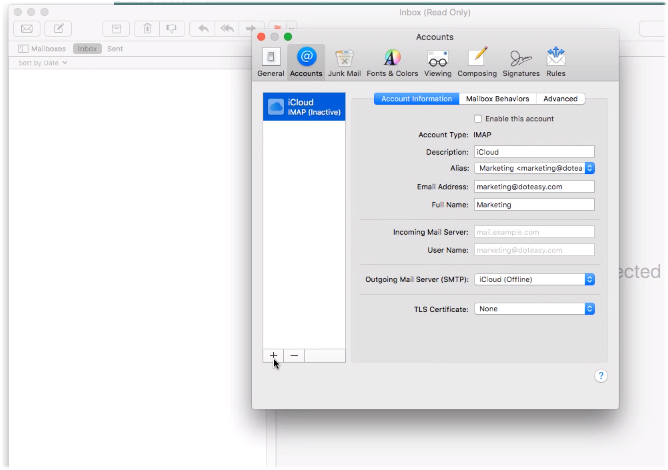Click the Flag icon in Mail toolbar

click(277, 27)
